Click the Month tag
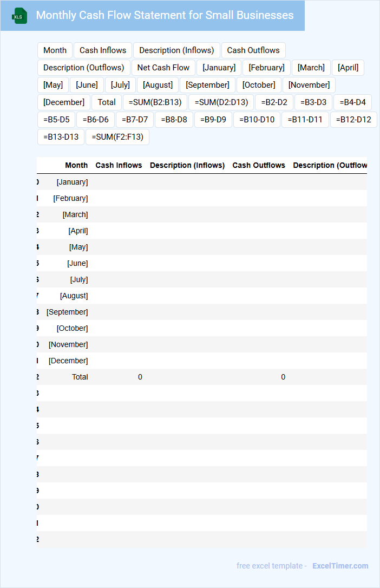Image resolution: width=380 pixels, height=588 pixels. coord(55,50)
